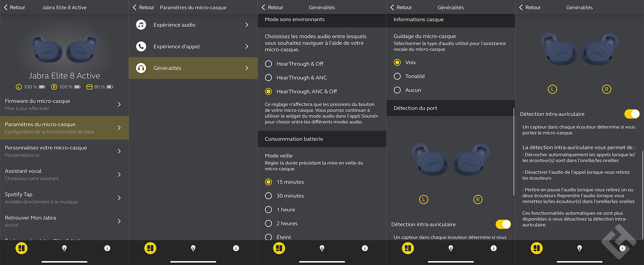This screenshot has width=644, height=265.
Task: Open the Expérience audio music note icon
Action: point(141,25)
